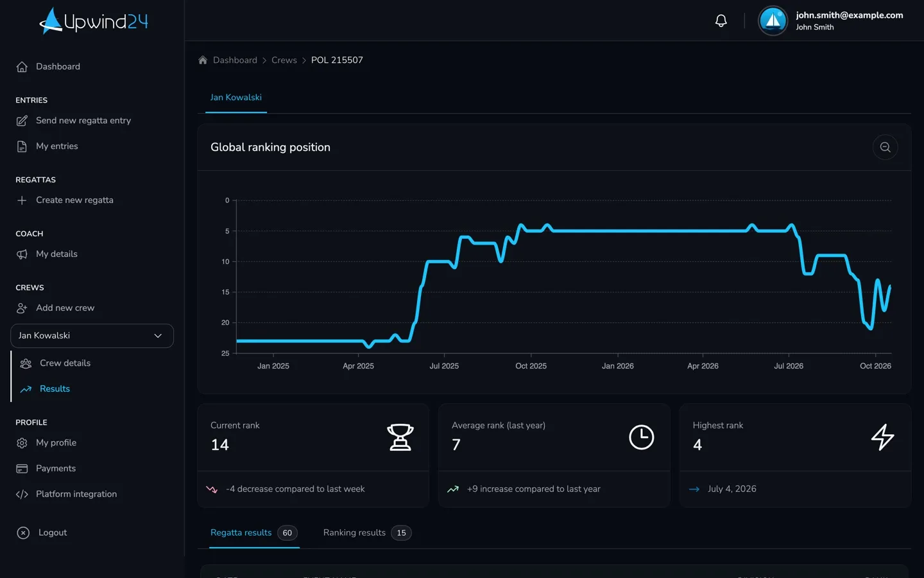Go to Crews via breadcrumb link

(284, 60)
